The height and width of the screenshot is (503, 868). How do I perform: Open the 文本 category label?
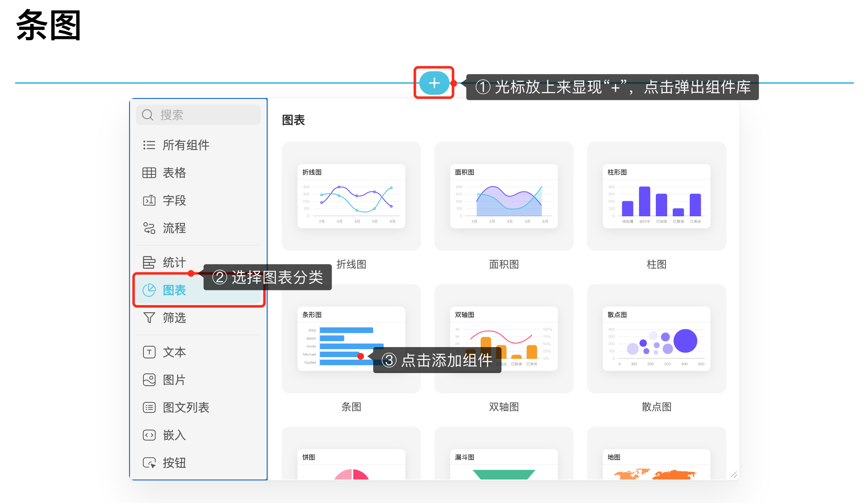coord(174,352)
